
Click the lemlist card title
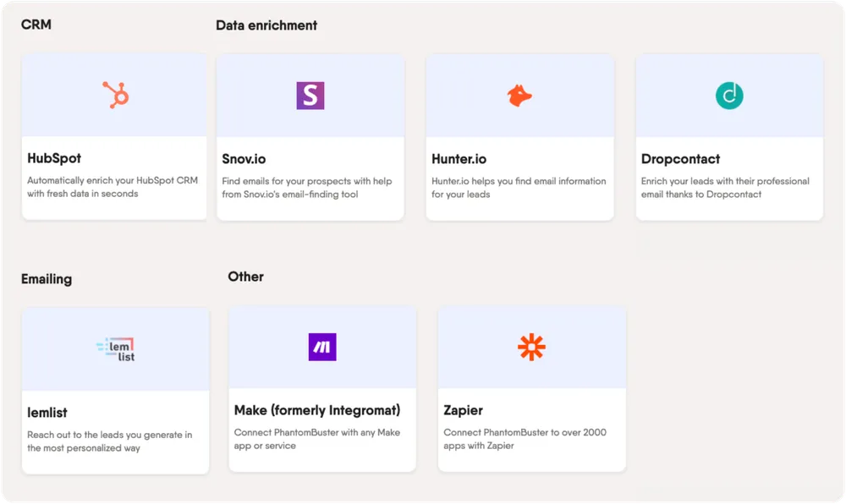pyautogui.click(x=47, y=413)
